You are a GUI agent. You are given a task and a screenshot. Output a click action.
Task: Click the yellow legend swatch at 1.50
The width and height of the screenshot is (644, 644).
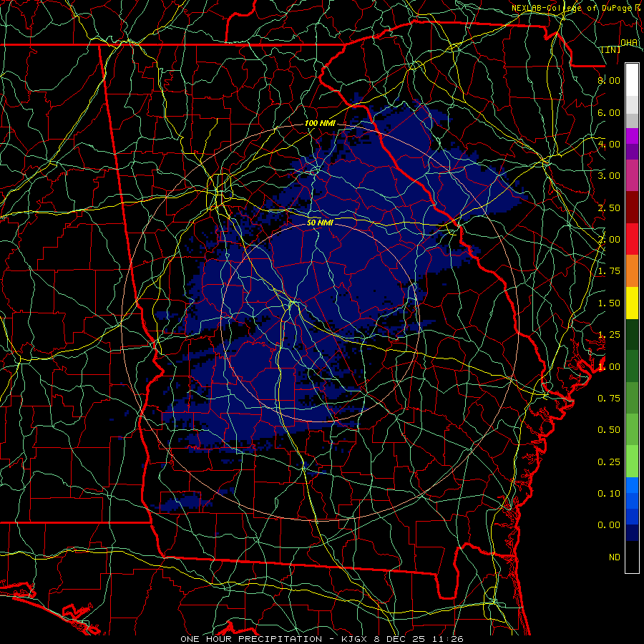point(632,303)
